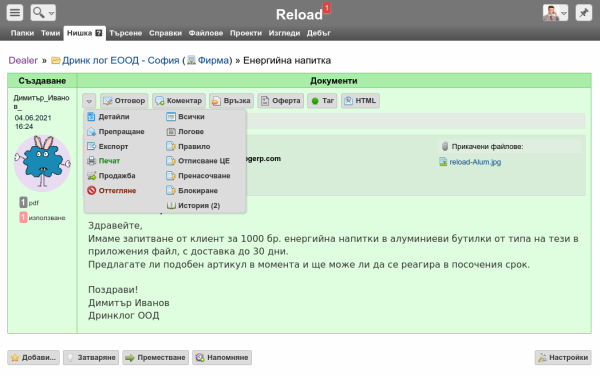Choose Всички menu item
Image resolution: width=600 pixels, height=376 pixels.
[x=186, y=117]
